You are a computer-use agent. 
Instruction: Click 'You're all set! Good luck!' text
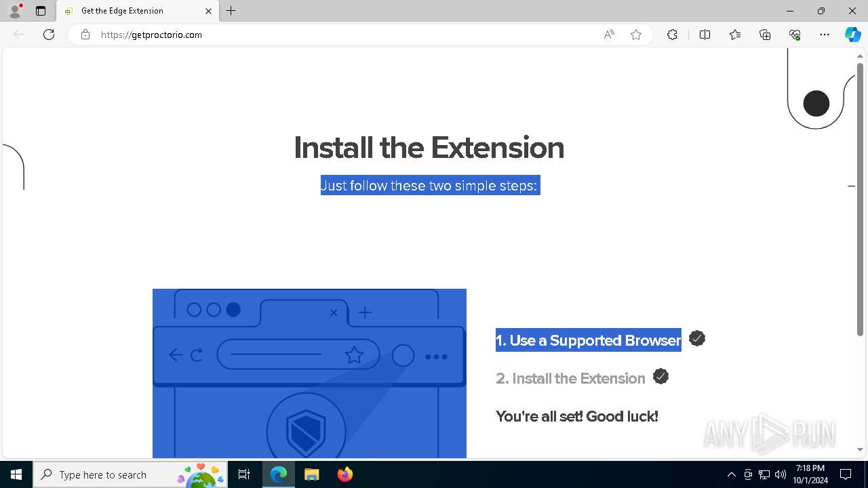pyautogui.click(x=577, y=416)
